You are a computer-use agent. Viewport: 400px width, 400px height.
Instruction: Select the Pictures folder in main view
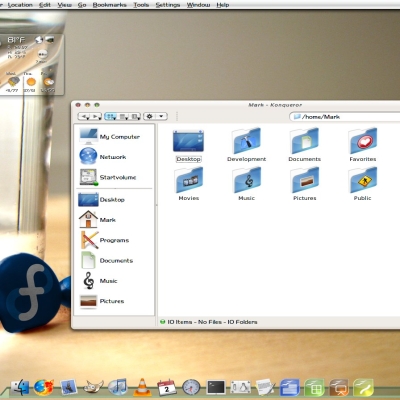click(304, 184)
